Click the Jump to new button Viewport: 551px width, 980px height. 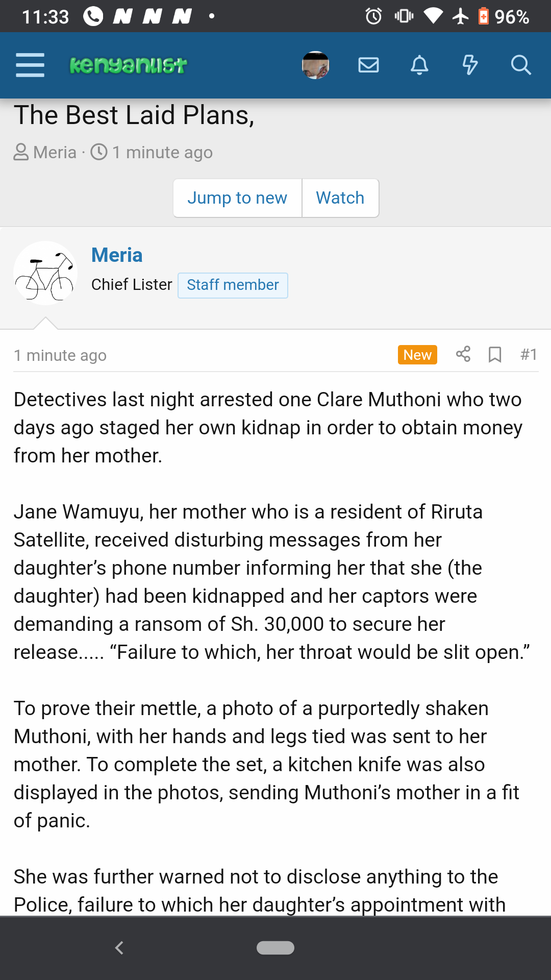click(x=237, y=198)
